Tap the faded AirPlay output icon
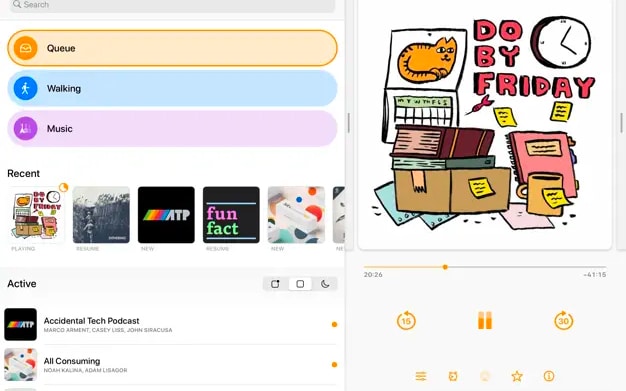 tap(485, 376)
